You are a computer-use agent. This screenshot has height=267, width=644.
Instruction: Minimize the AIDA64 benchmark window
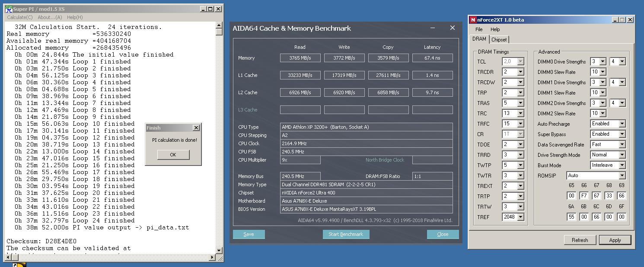coord(433,28)
